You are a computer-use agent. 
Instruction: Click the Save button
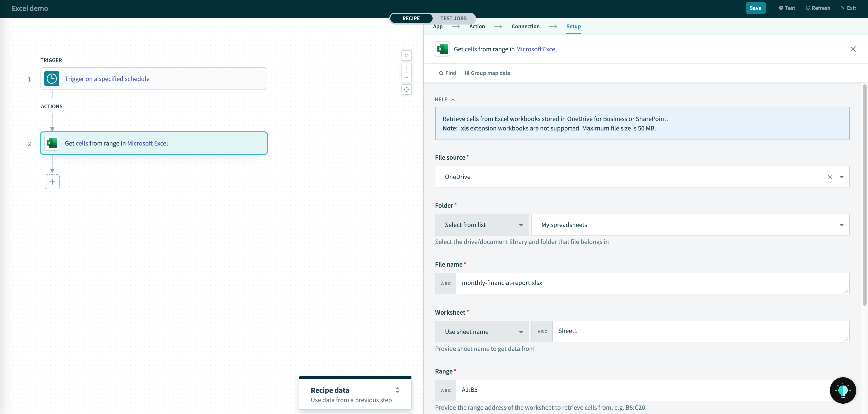click(755, 8)
